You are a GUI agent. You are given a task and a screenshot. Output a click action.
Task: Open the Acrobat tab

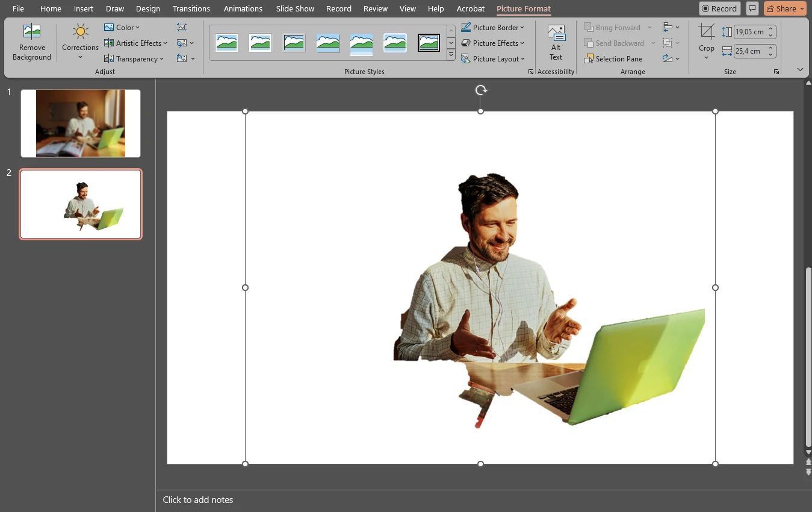[x=471, y=8]
